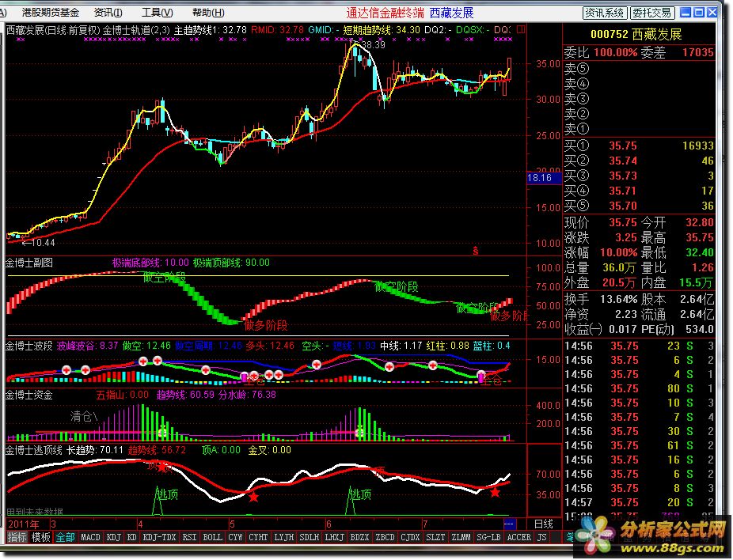Image resolution: width=733 pixels, height=560 pixels.
Task: Switch to the ZLMM indicator tab
Action: point(461,537)
